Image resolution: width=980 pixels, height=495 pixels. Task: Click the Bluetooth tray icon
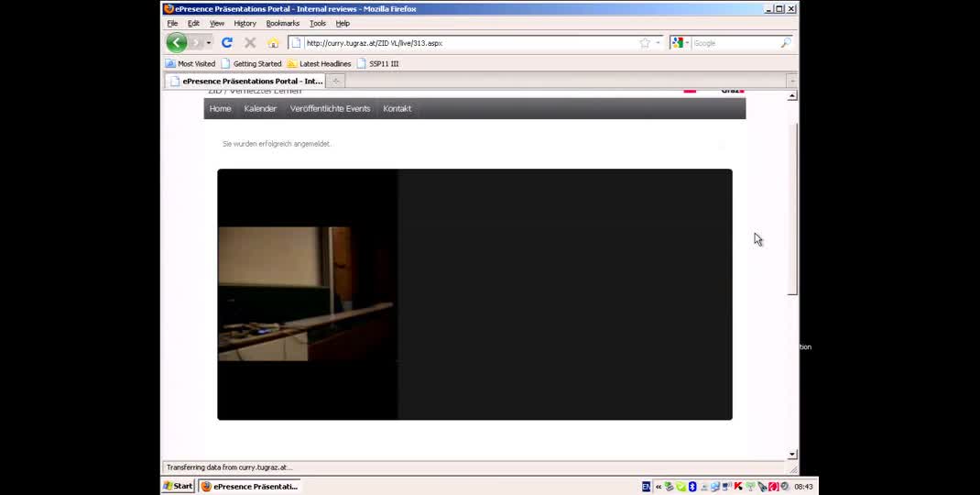(x=692, y=486)
